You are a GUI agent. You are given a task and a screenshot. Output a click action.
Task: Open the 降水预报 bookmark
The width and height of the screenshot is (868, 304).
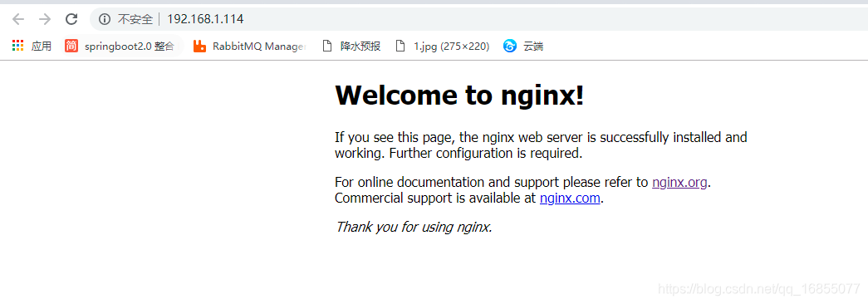tap(351, 46)
